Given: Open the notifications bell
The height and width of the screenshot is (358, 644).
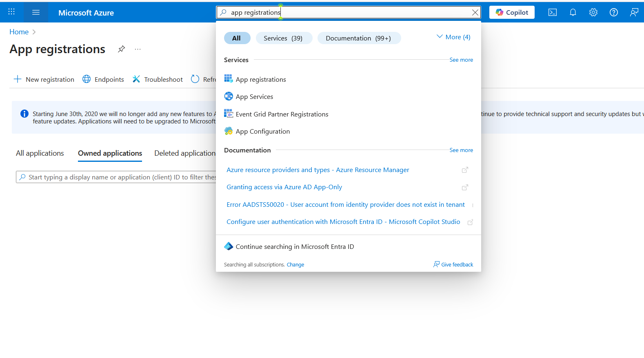Looking at the screenshot, I should click(573, 12).
